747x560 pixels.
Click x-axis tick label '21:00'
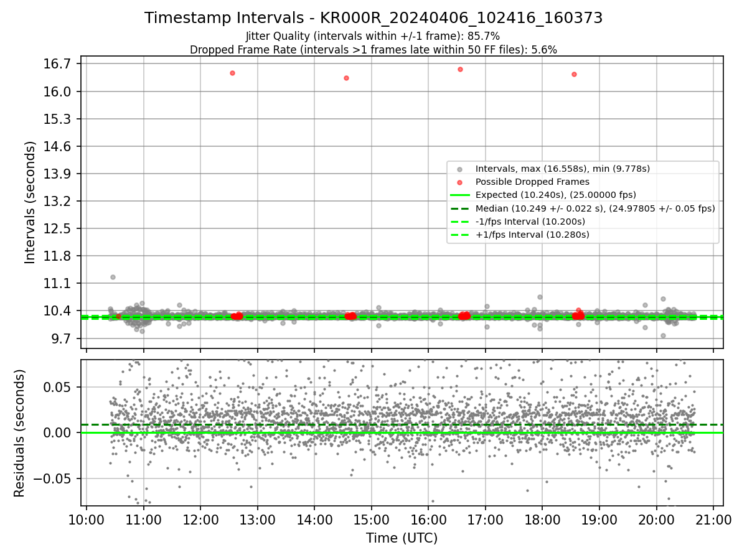click(x=713, y=520)
